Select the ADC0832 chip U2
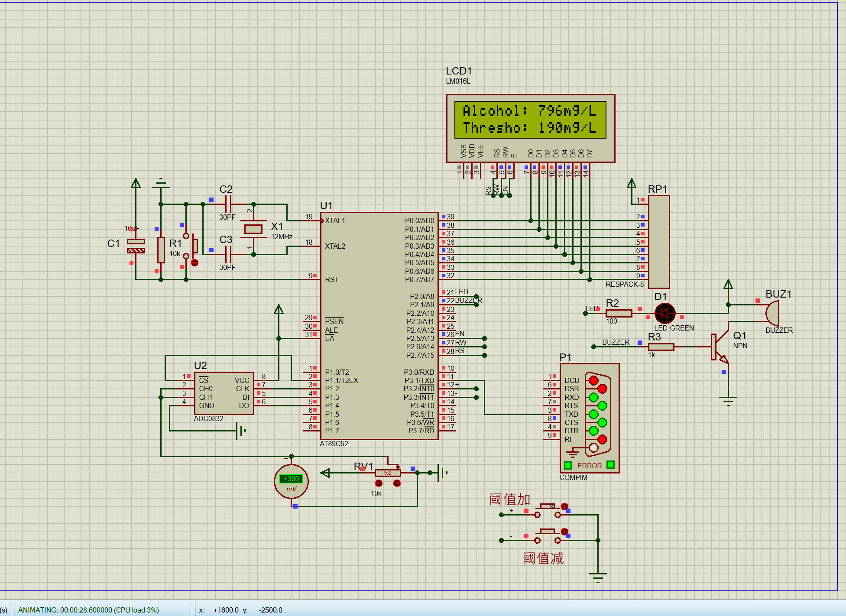This screenshot has height=616, width=846. coord(224,393)
